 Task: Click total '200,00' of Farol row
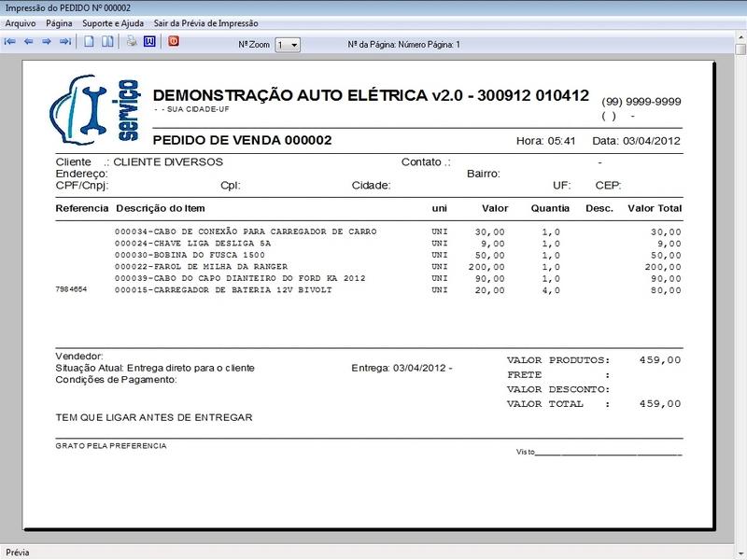point(663,267)
